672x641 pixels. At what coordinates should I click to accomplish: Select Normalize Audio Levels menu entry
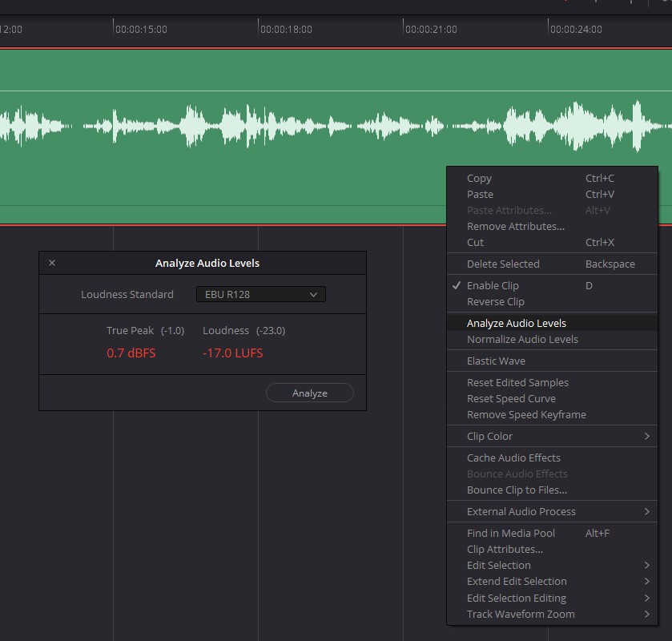(552, 339)
